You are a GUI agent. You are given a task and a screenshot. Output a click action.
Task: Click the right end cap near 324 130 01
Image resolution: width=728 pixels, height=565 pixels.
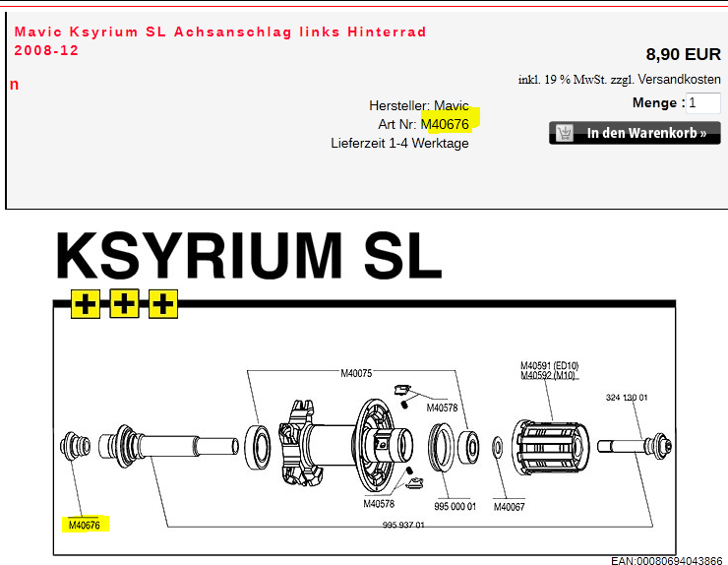(657, 448)
